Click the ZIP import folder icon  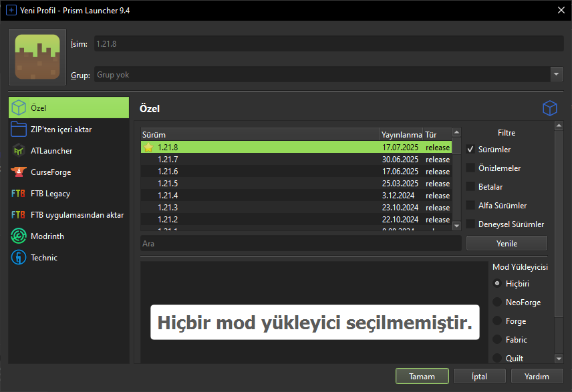[x=19, y=129]
